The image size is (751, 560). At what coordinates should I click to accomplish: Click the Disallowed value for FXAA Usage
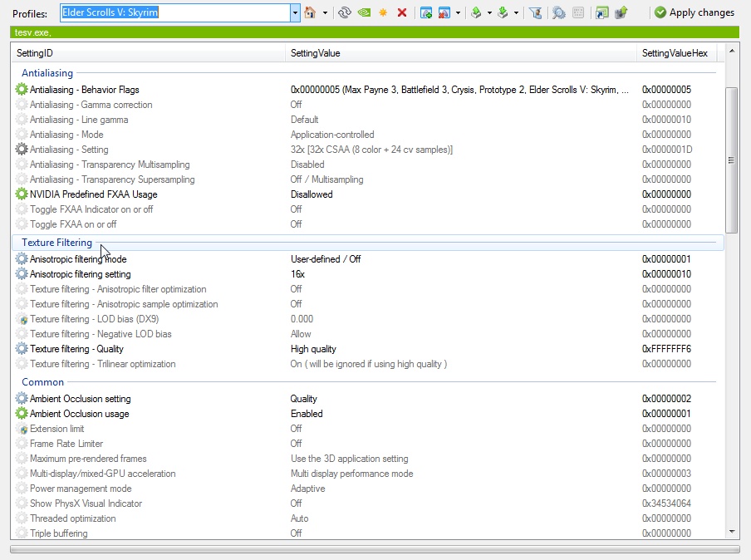[312, 194]
